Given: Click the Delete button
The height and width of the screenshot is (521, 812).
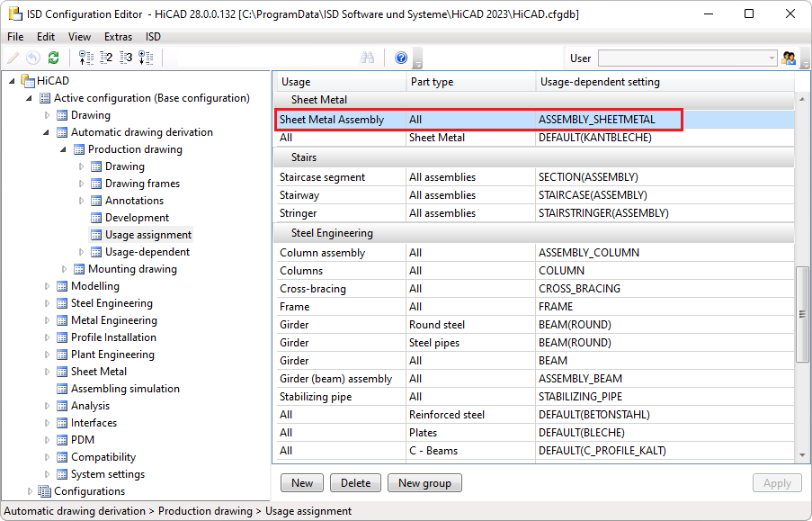Looking at the screenshot, I should tap(355, 482).
